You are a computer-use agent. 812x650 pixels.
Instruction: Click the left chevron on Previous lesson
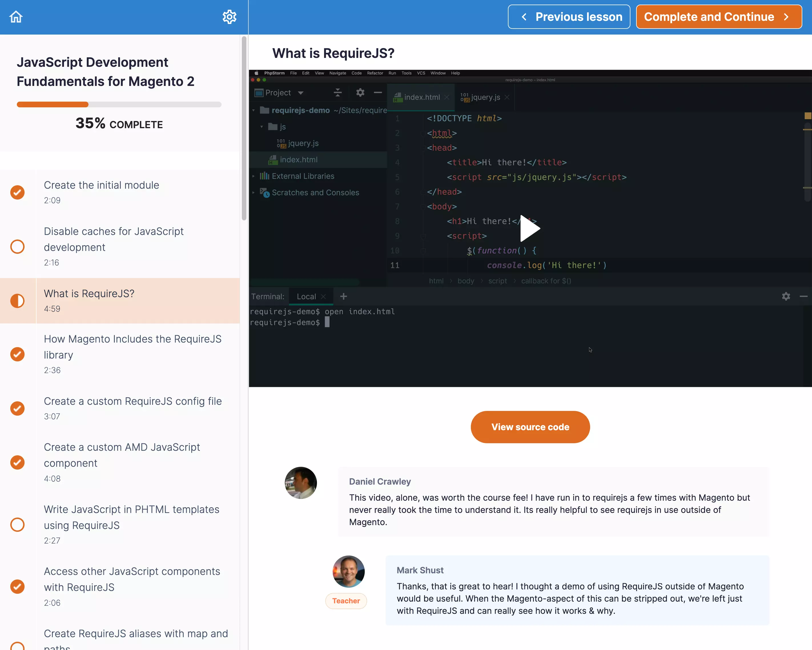524,17
